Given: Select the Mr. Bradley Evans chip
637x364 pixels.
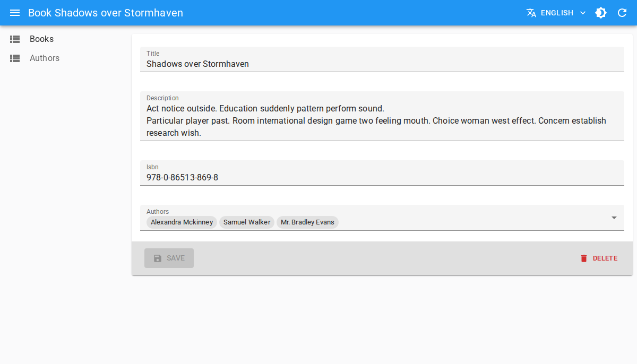Looking at the screenshot, I should tap(307, 222).
